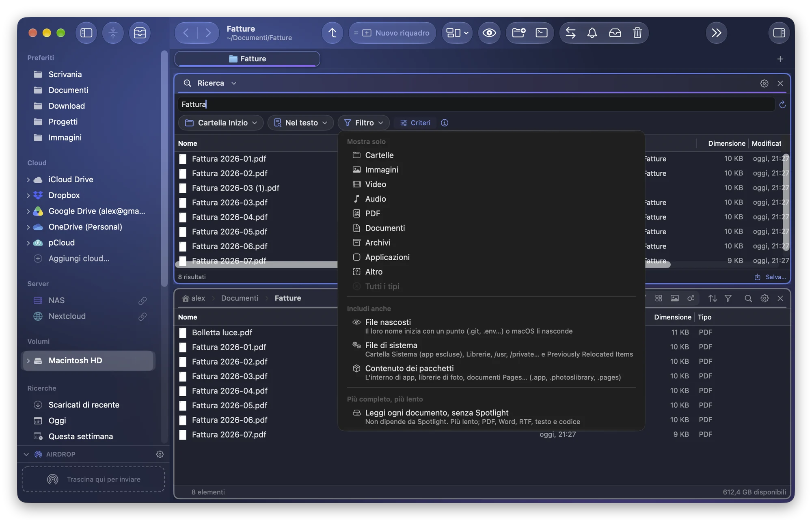Expand Macintosh HD volume
Image resolution: width=812 pixels, height=520 pixels.
pyautogui.click(x=28, y=360)
